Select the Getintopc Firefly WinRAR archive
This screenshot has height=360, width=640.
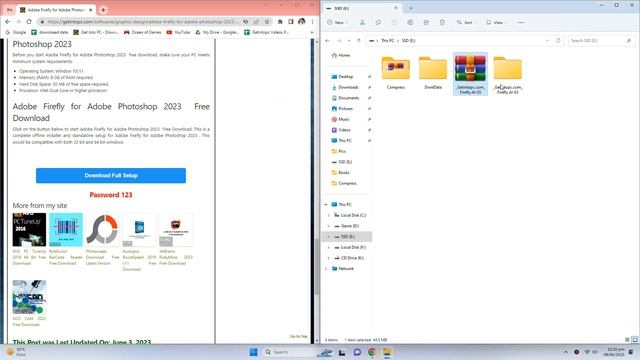[470, 74]
